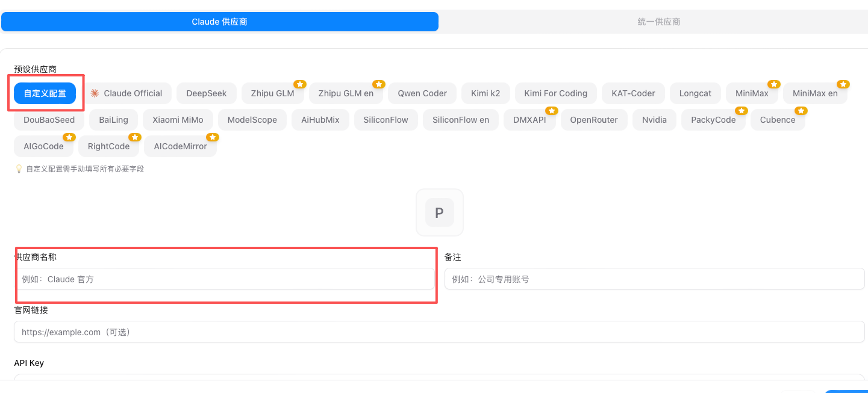Select the DeepSeek preset

[x=207, y=93]
